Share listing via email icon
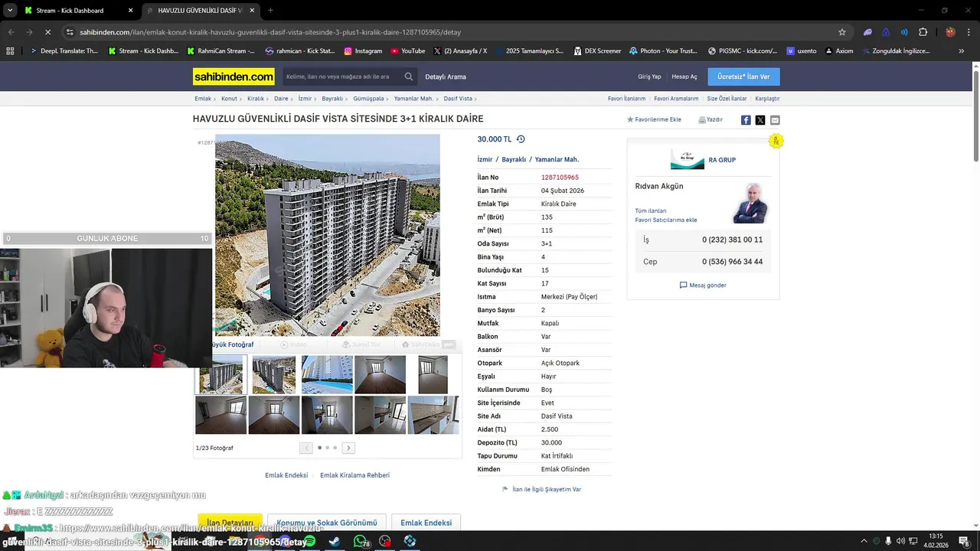This screenshot has height=551, width=980. point(775,120)
